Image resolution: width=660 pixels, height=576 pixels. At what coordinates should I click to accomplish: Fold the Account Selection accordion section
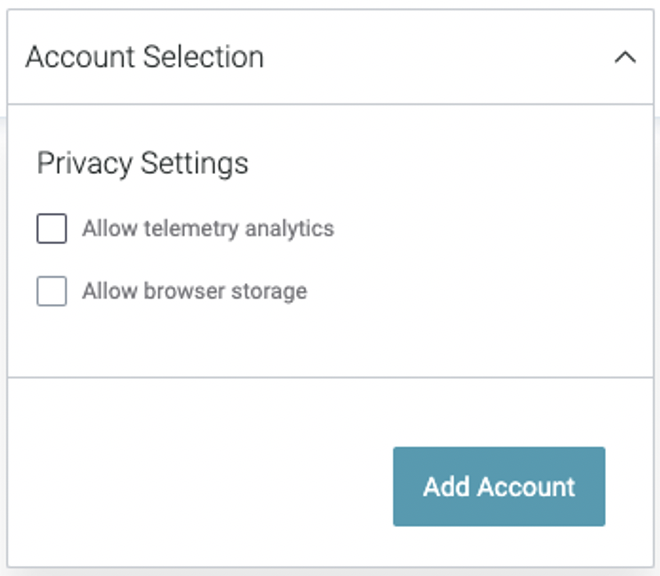[x=625, y=57]
